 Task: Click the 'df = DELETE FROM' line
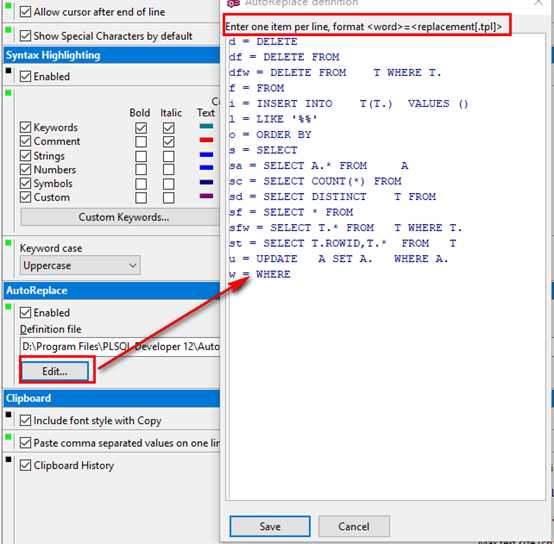coord(284,57)
